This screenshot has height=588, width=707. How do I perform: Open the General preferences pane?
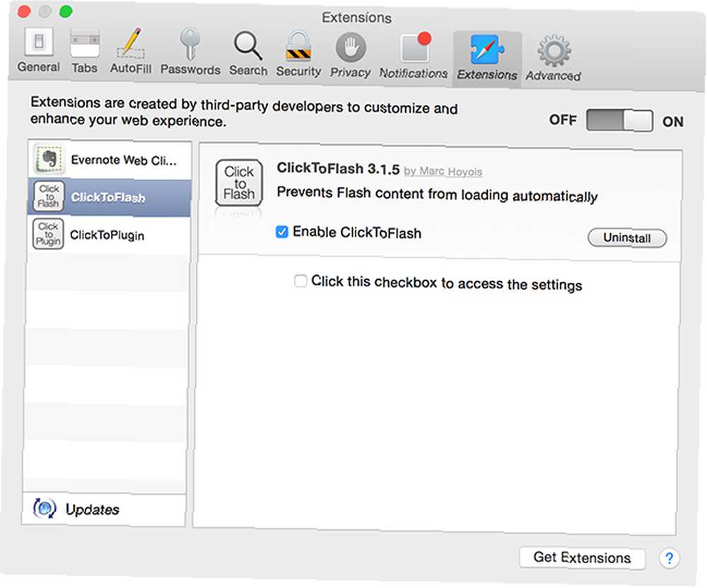coord(38,50)
